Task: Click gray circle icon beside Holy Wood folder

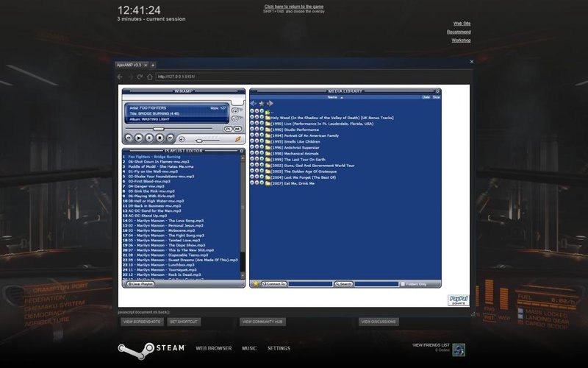Action: (252, 117)
